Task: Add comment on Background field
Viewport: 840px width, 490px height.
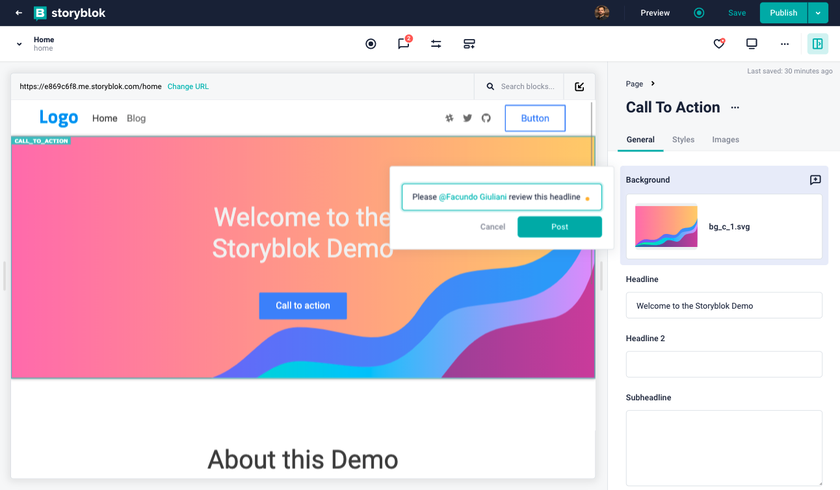Action: click(815, 180)
